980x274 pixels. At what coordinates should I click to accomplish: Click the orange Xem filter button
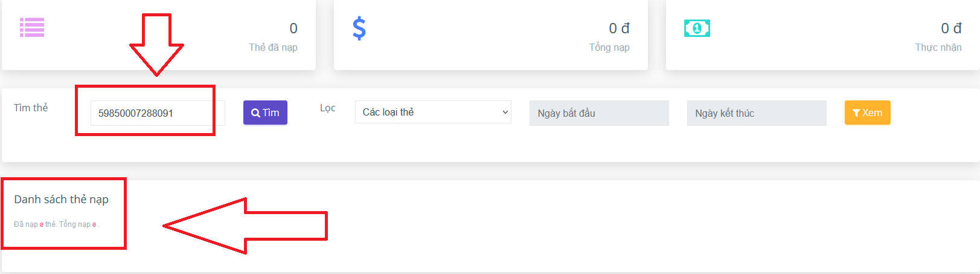(867, 113)
